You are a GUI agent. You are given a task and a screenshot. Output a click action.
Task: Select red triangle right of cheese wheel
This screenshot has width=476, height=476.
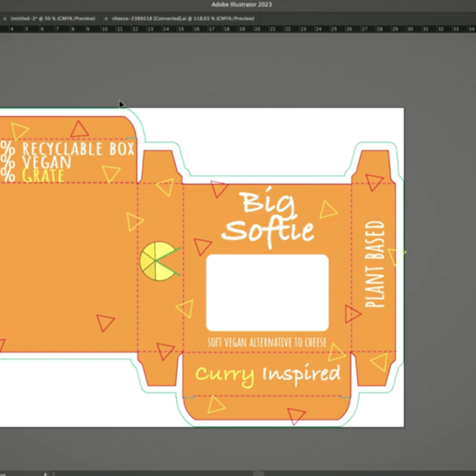pos(202,246)
